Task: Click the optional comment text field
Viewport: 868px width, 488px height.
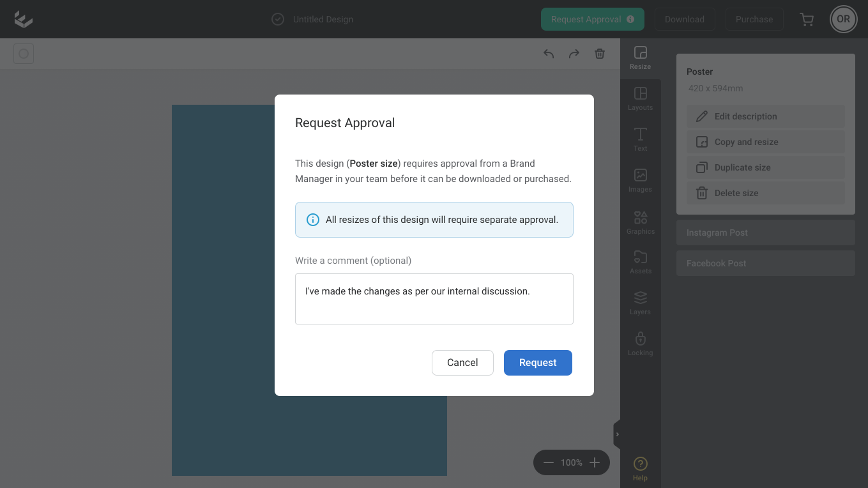Action: (434, 298)
